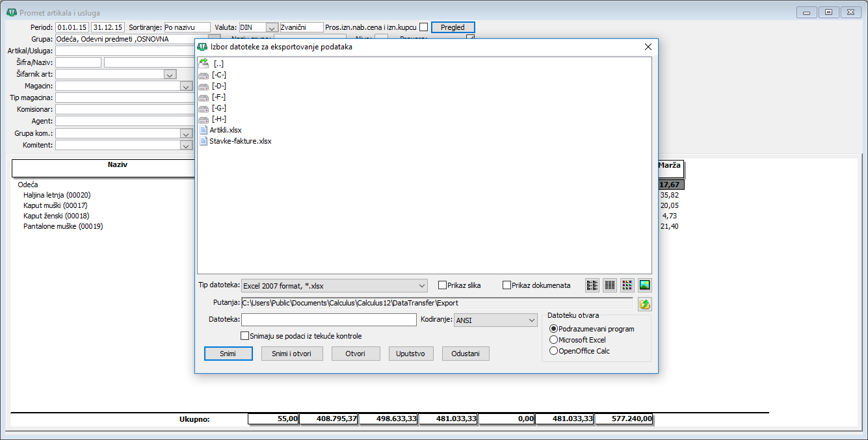Viewport: 868px width, 440px height.
Task: Switch file list to tree view icon
Action: point(592,285)
